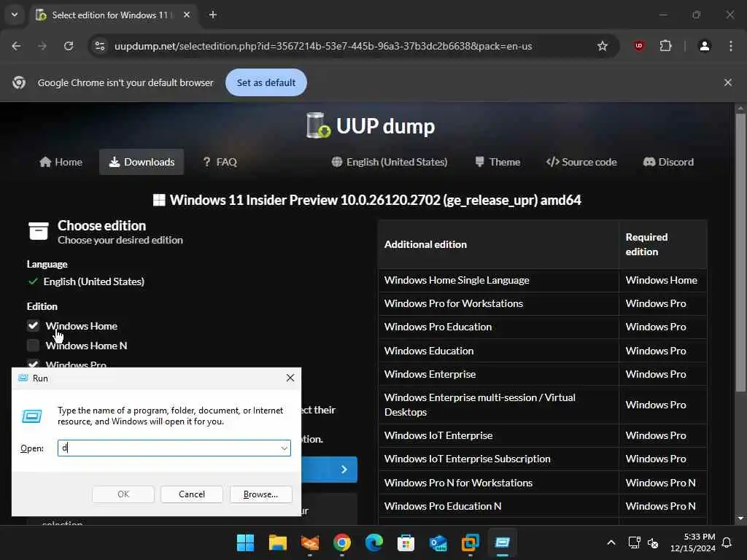Click the Set as default button
The width and height of the screenshot is (747, 560).
click(x=266, y=82)
